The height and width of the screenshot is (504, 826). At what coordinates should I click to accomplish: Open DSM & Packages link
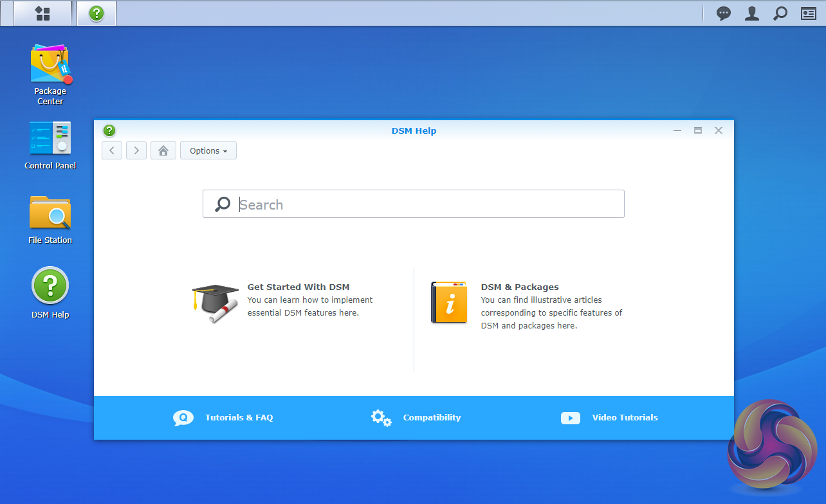520,287
